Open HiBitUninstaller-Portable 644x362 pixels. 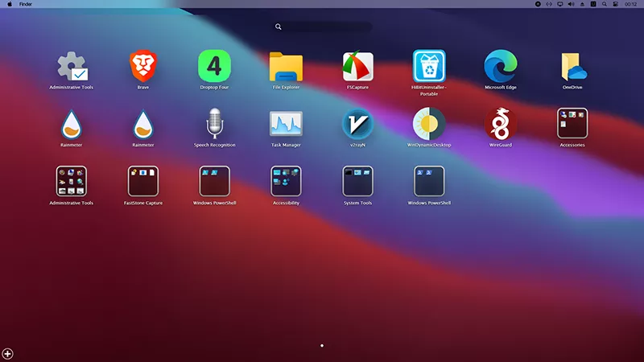(429, 66)
